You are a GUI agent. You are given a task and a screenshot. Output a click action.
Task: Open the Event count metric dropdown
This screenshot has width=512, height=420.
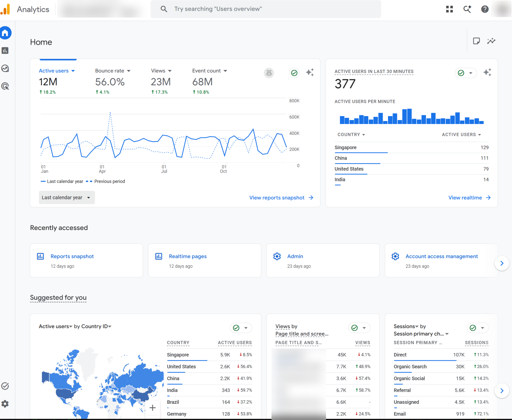[210, 71]
